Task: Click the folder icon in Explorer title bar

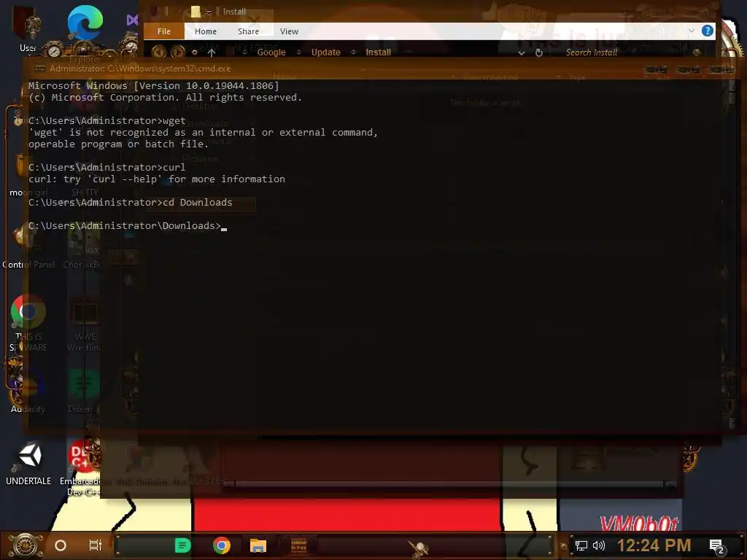Action: point(196,12)
